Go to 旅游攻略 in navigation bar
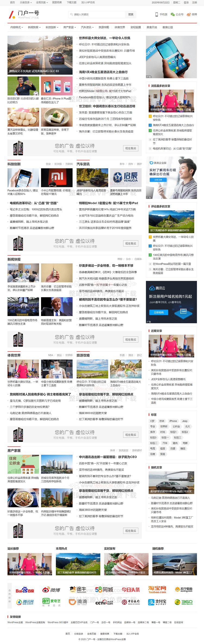 tap(104, 27)
